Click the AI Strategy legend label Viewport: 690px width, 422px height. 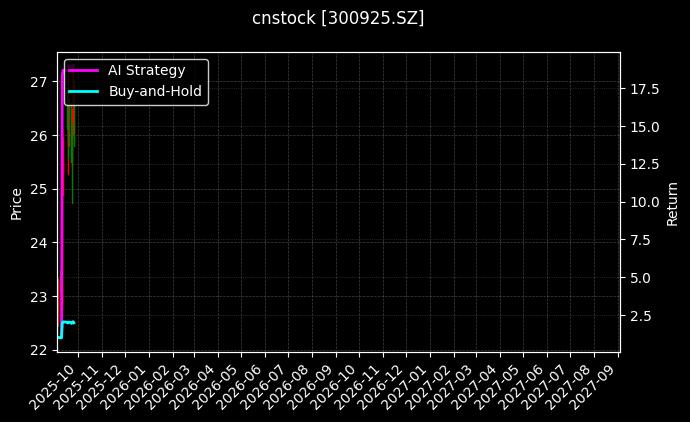click(147, 70)
